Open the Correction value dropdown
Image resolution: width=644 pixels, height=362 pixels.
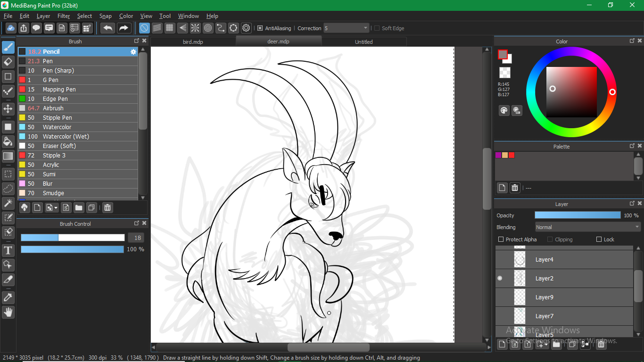[346, 28]
